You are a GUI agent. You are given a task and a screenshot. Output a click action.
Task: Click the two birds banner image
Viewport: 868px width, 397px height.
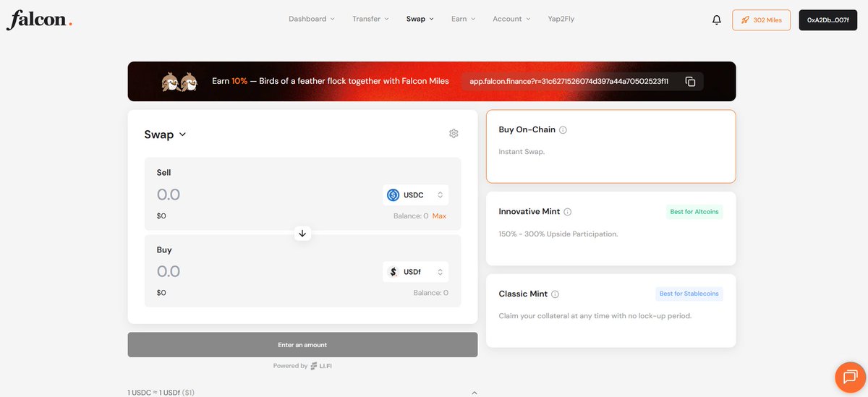179,82
